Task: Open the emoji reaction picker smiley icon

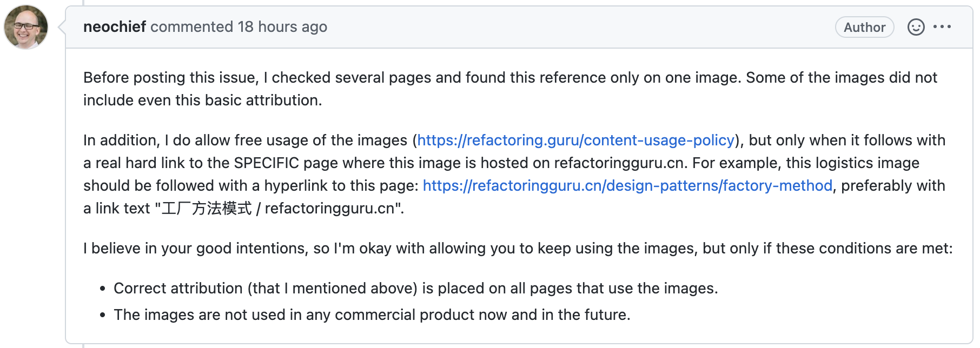Action: [x=916, y=27]
